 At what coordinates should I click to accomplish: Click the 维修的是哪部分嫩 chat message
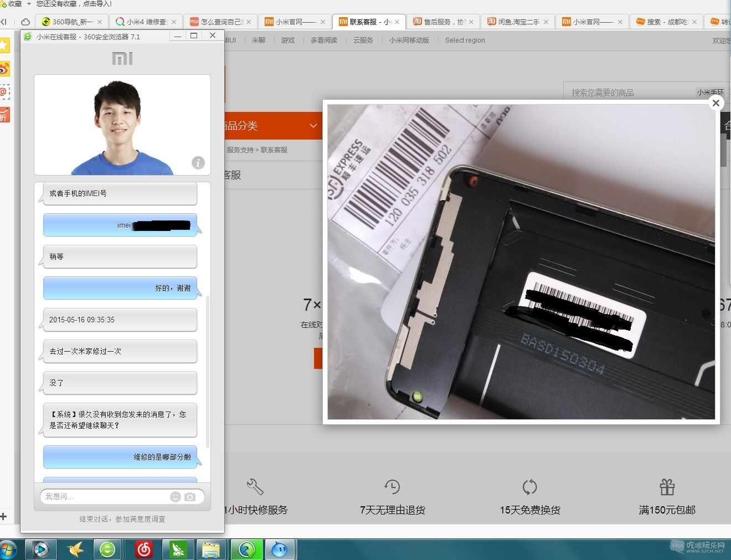pyautogui.click(x=120, y=457)
